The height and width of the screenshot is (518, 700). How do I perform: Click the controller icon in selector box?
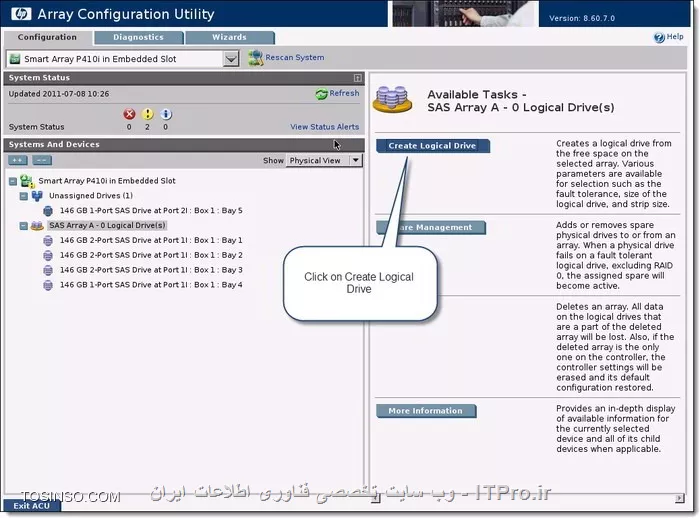15,59
